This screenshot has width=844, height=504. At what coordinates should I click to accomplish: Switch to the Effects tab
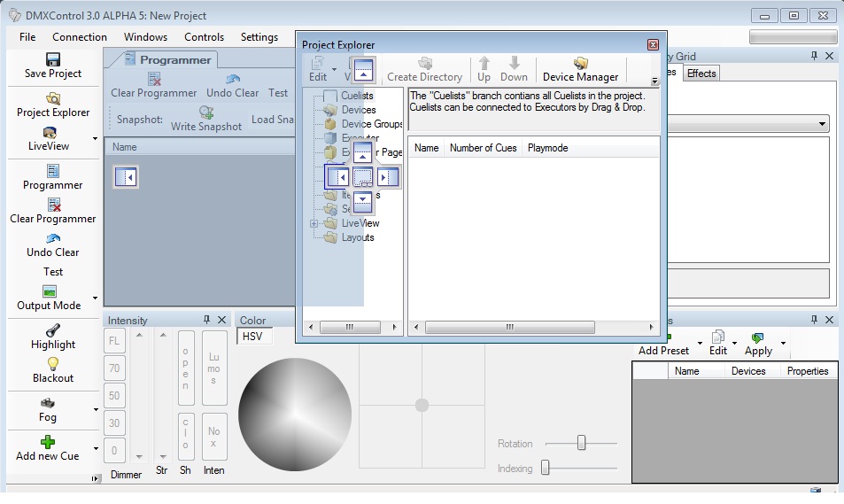(x=701, y=74)
